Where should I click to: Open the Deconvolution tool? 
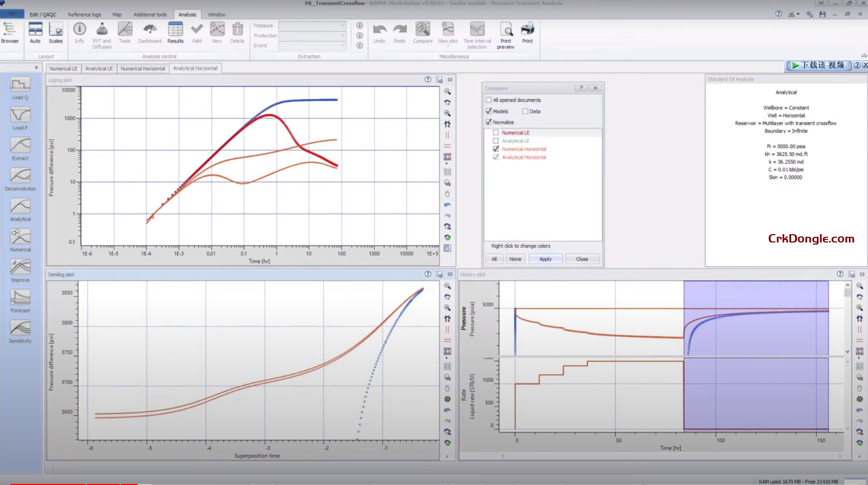click(20, 177)
